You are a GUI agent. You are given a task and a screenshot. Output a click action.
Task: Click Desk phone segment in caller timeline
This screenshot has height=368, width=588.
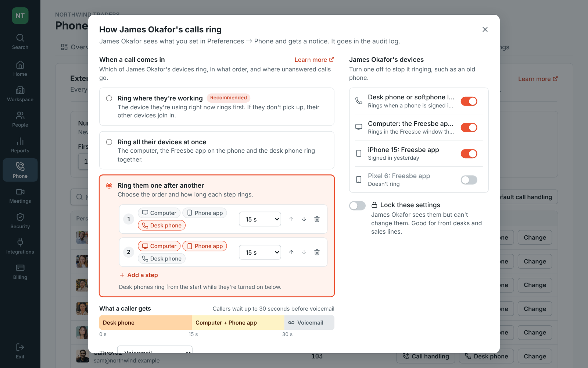146,322
